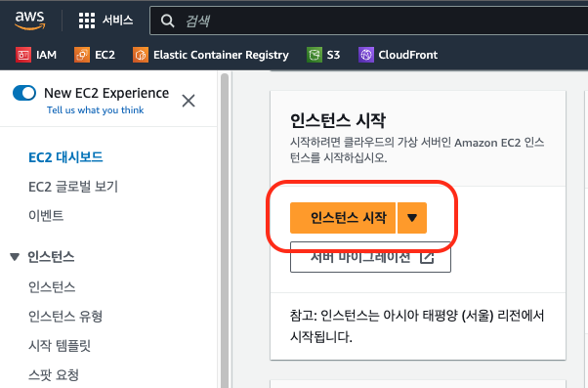Screen dimensions: 588x388
Task: Follow the Tell us what you think link
Action: click(x=96, y=109)
